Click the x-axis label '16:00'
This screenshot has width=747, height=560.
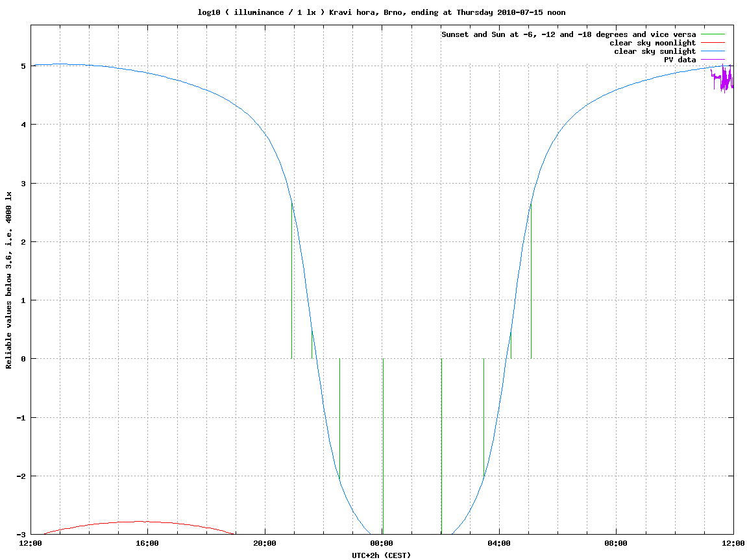[148, 543]
